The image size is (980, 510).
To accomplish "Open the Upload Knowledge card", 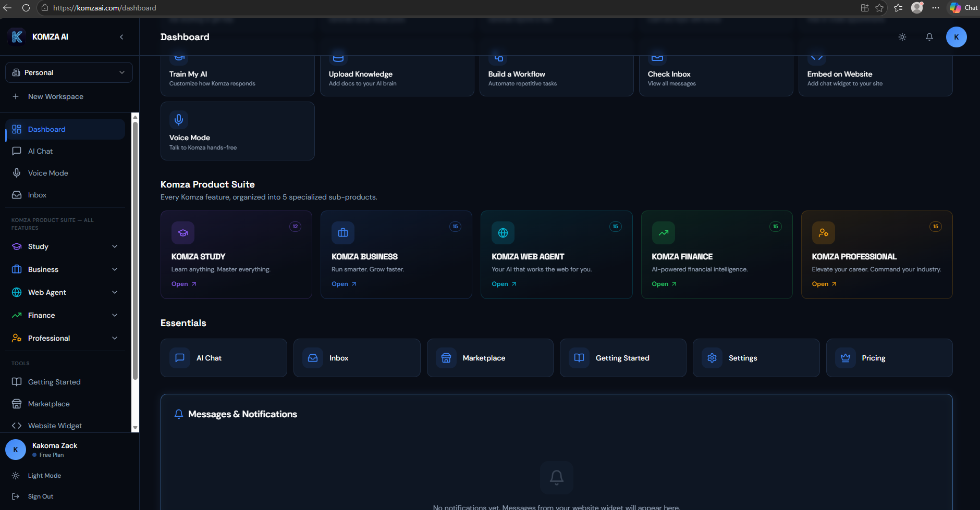I will 397,76.
